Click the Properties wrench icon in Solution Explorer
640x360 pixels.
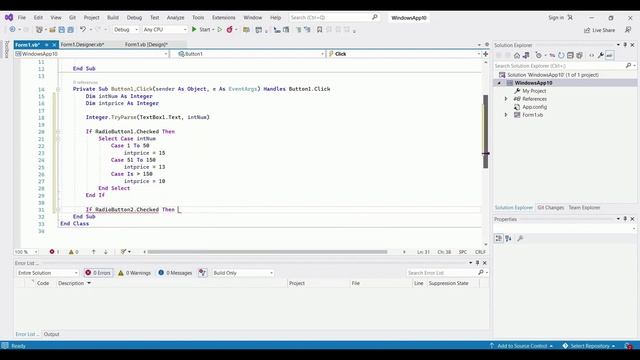(x=600, y=55)
